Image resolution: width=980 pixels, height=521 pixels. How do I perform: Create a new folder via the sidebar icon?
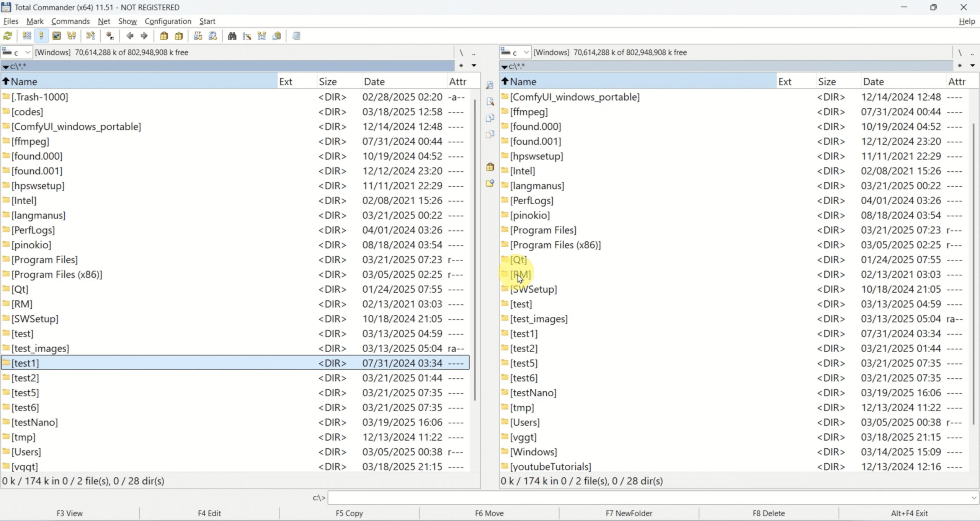coord(490,184)
